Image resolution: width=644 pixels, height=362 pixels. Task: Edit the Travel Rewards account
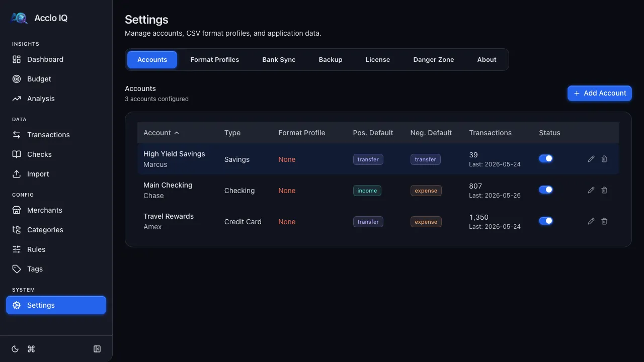click(591, 221)
